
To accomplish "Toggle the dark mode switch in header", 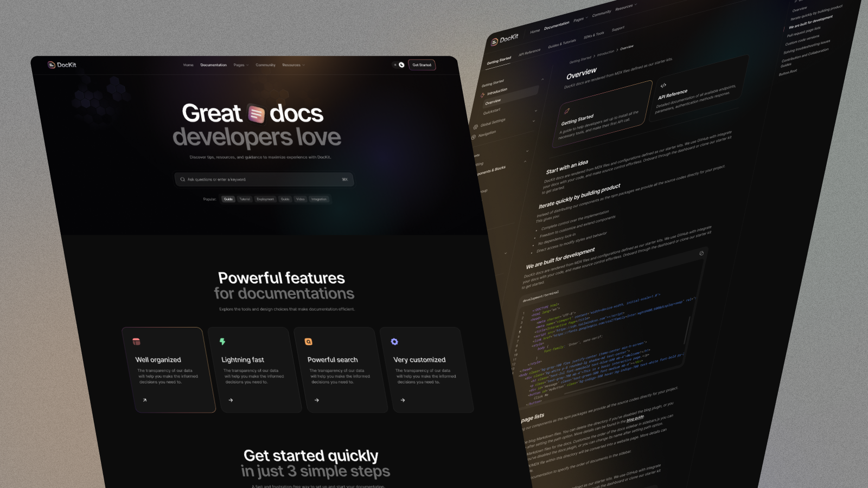I will [399, 65].
